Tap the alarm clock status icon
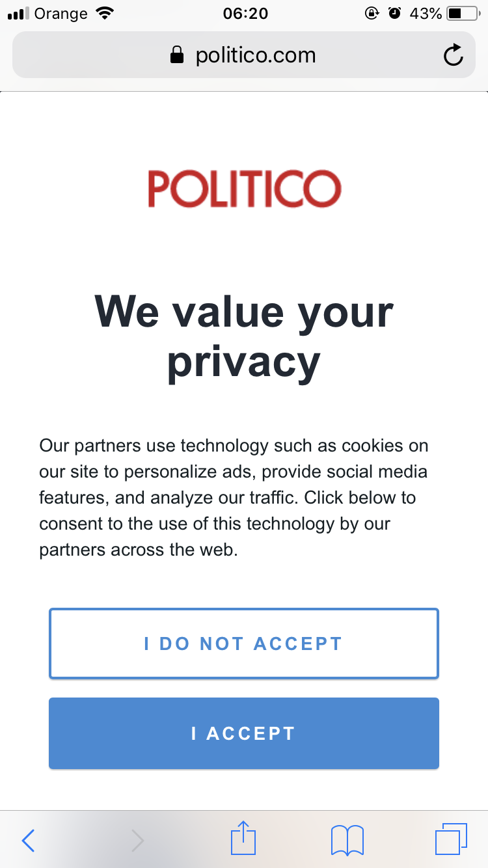The height and width of the screenshot is (868, 488). pyautogui.click(x=394, y=13)
